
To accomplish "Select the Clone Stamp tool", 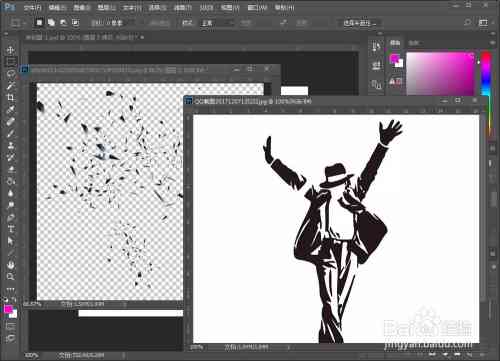I will (11, 145).
